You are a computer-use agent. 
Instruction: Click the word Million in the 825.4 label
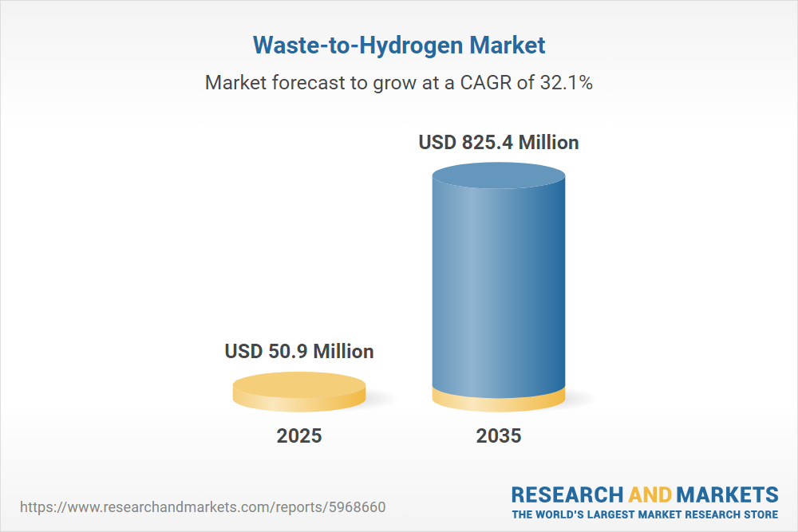click(x=548, y=143)
